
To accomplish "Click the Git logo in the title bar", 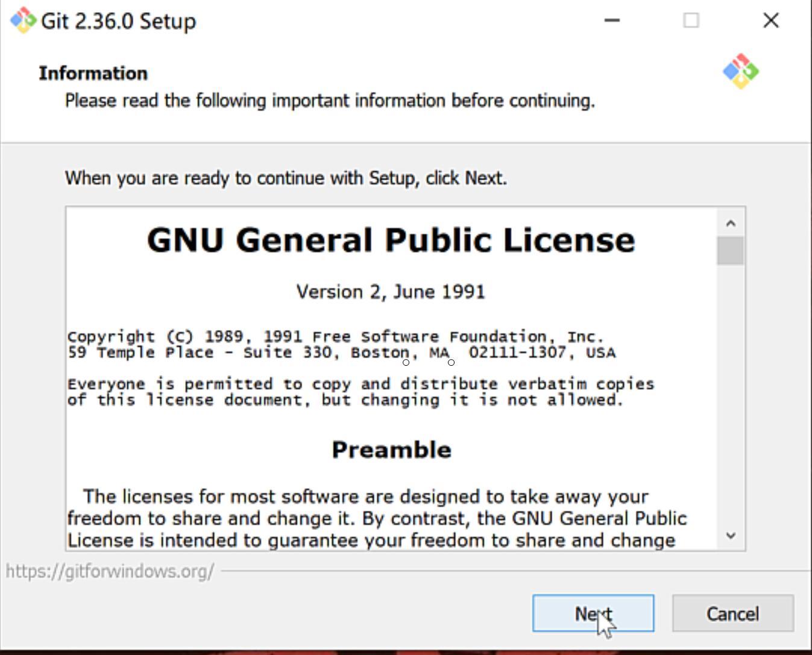I will click(x=24, y=20).
